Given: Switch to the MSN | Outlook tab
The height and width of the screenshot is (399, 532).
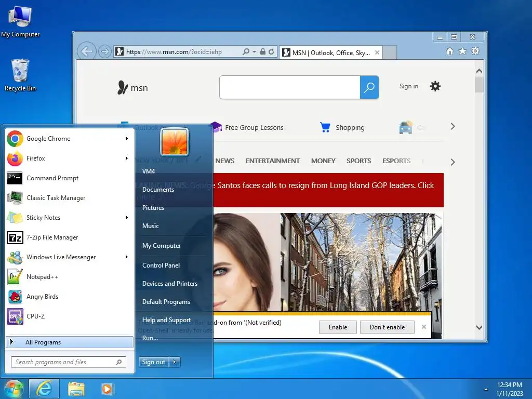Looking at the screenshot, I should (330, 52).
